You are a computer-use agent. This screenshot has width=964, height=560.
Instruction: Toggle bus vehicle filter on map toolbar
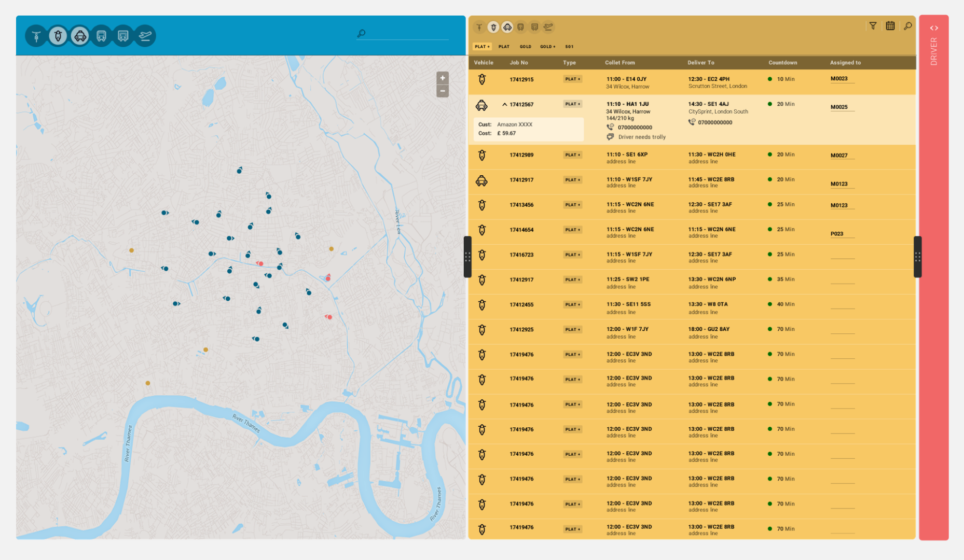pos(102,36)
